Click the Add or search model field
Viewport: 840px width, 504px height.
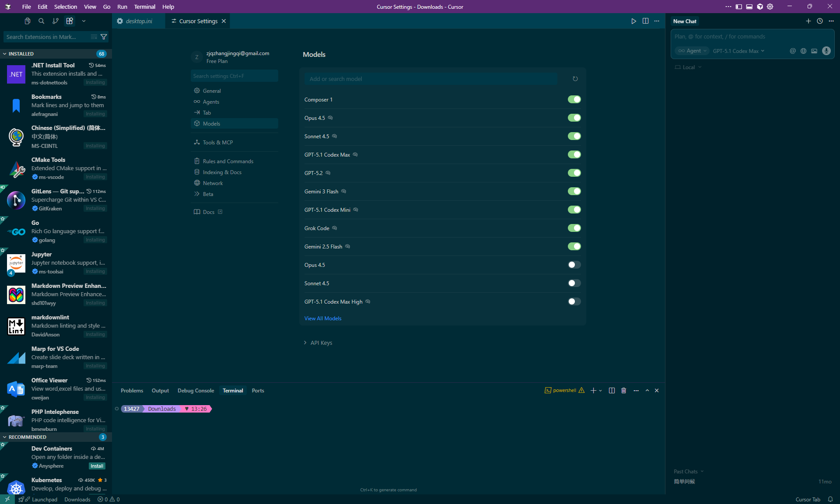tap(431, 79)
